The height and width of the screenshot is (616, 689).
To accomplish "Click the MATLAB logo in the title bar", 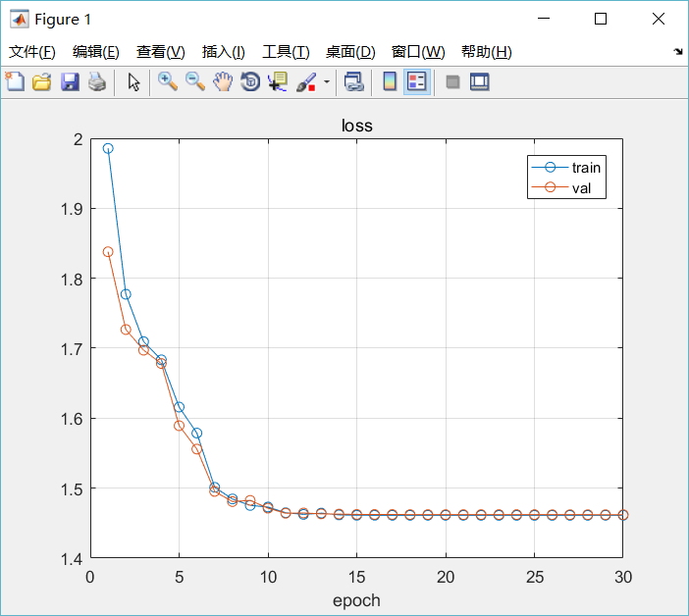I will pyautogui.click(x=19, y=19).
